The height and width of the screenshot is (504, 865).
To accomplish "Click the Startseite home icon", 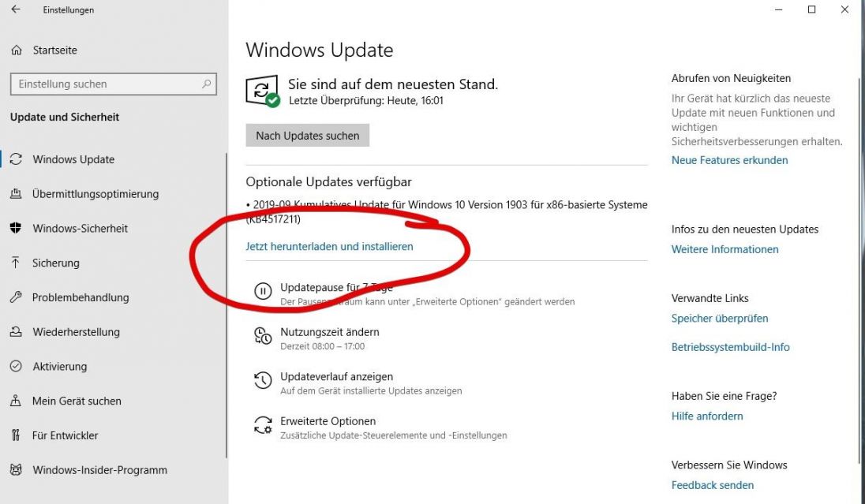I will (17, 50).
